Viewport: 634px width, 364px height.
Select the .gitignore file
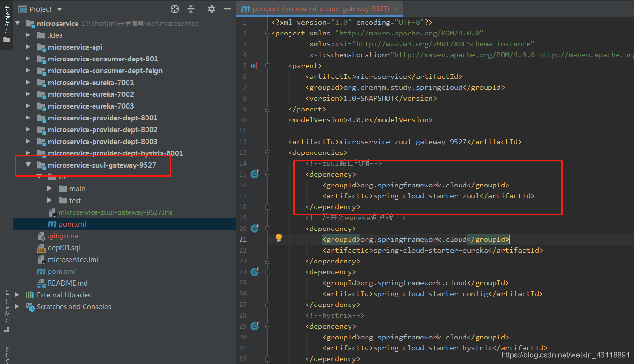(63, 236)
